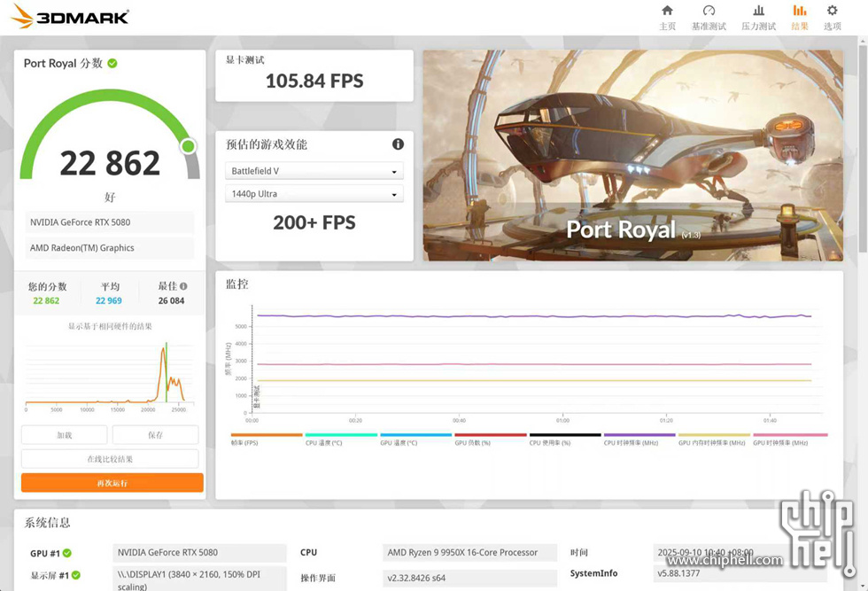Click the green check next to Port Royal score
The width and height of the screenshot is (868, 591).
[x=112, y=63]
